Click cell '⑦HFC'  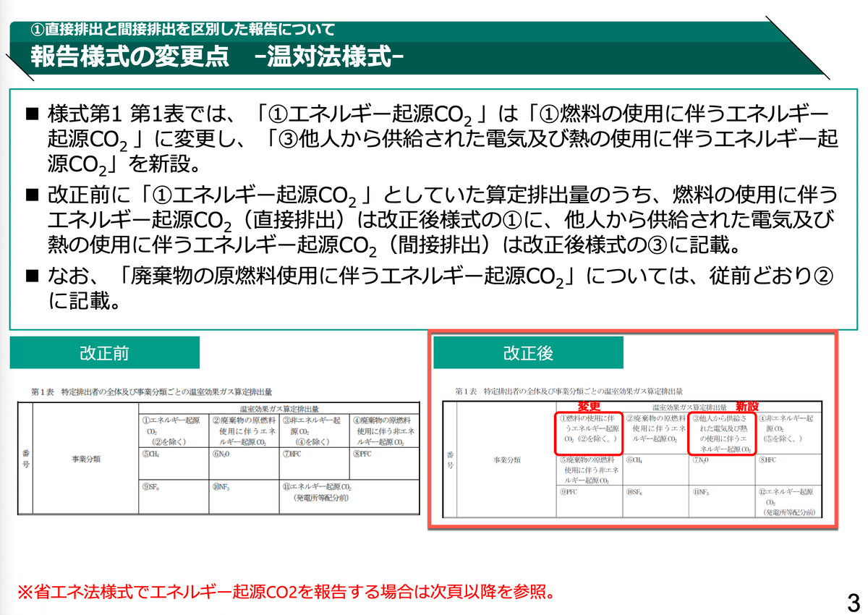pyautogui.click(x=313, y=464)
